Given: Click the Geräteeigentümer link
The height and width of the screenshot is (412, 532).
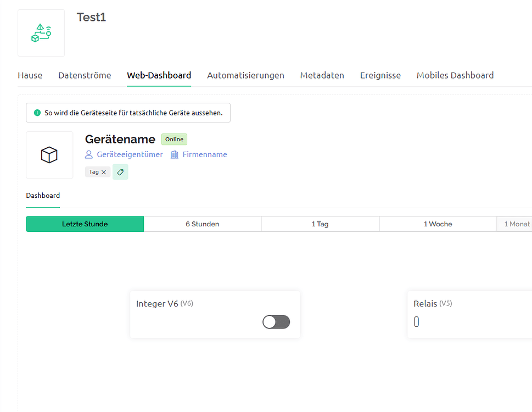Looking at the screenshot, I should 130,155.
